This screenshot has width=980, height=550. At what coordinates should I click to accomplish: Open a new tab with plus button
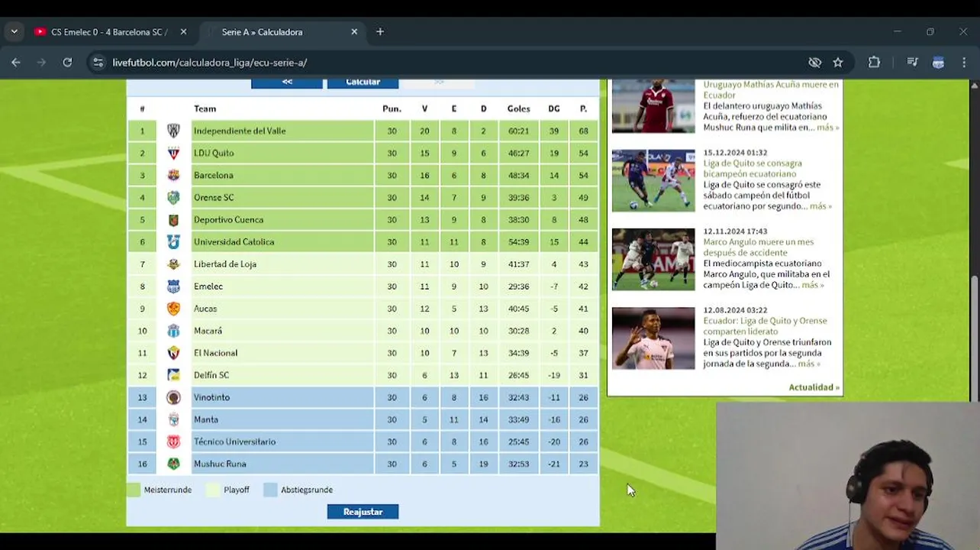point(380,32)
